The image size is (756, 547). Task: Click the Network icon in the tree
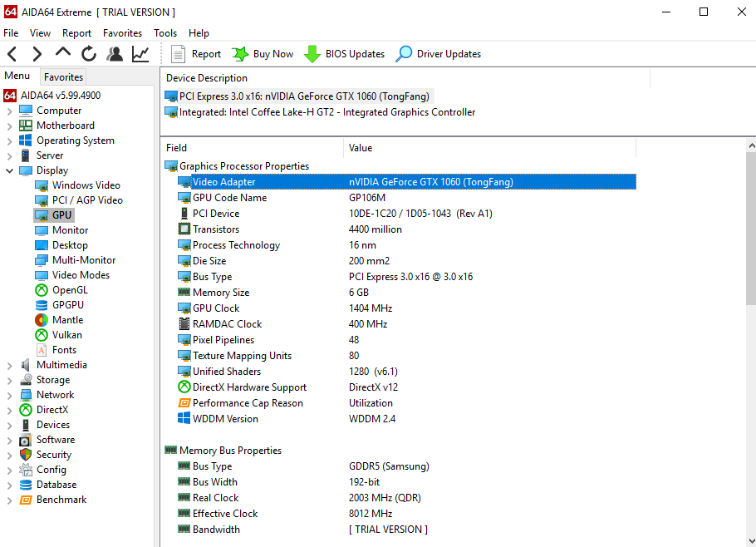point(26,395)
